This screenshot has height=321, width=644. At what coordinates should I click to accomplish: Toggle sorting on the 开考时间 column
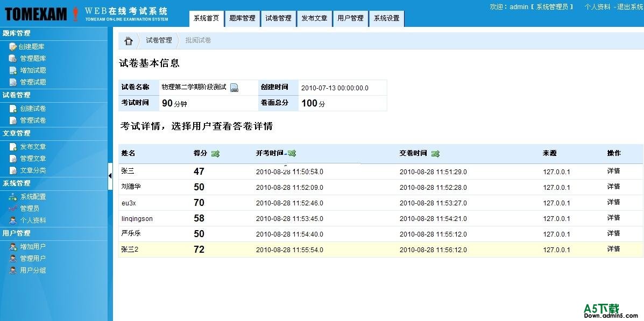(x=292, y=153)
